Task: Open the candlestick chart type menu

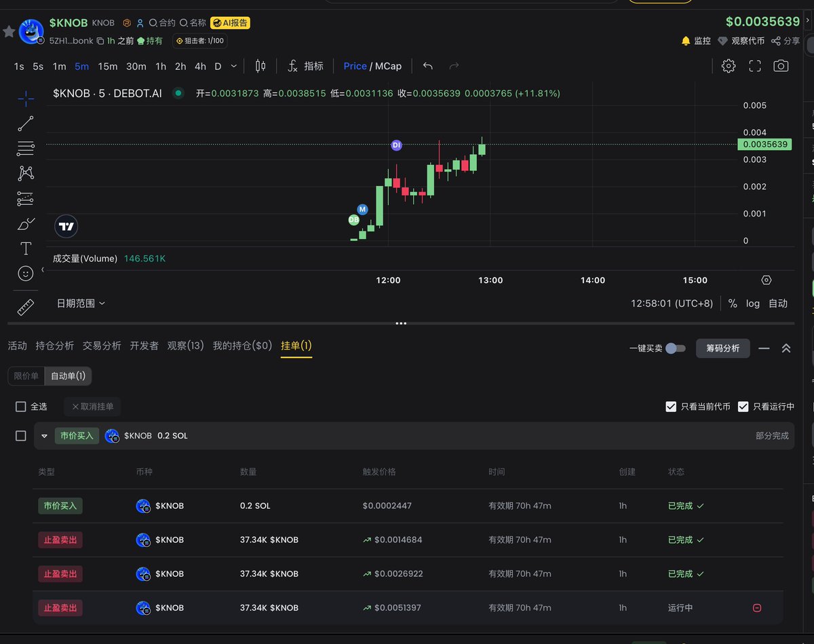Action: 260,66
